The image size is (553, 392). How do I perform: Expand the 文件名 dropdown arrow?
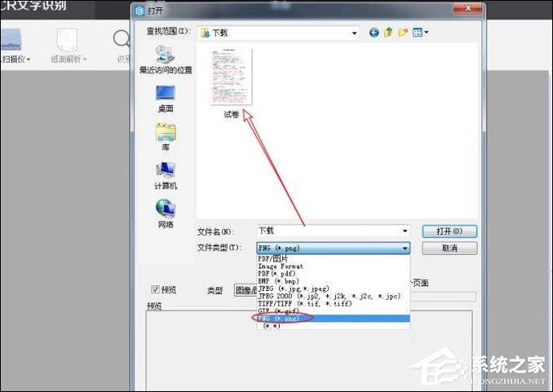click(x=405, y=231)
